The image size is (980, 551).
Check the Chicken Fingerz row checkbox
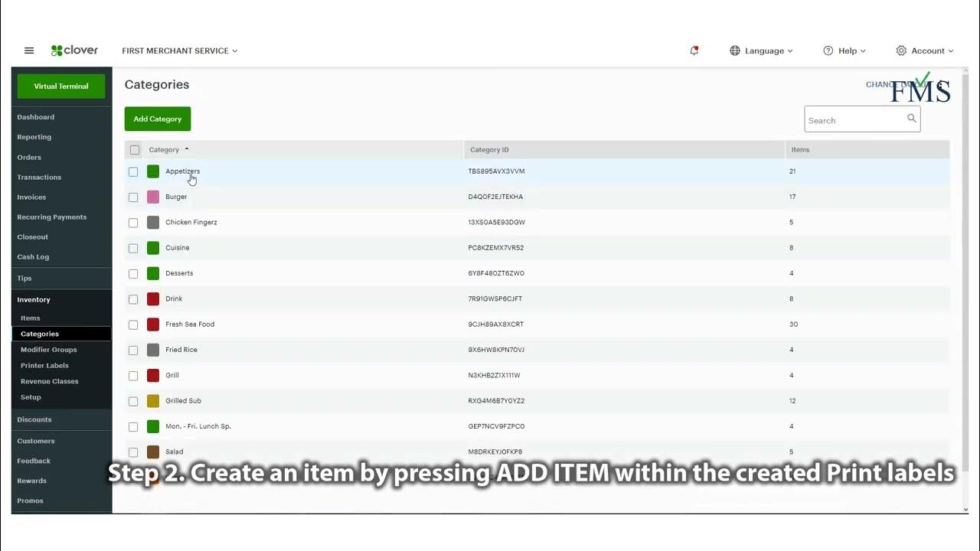[x=133, y=223]
